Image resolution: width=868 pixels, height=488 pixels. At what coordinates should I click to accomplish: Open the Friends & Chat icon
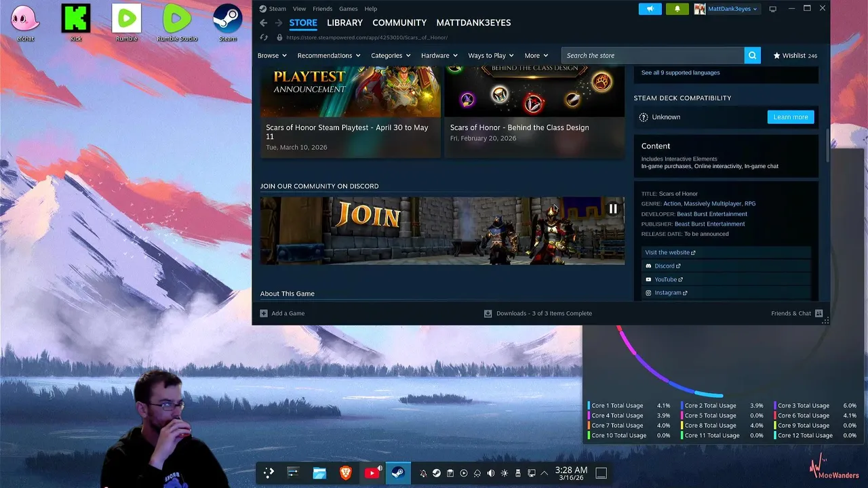(x=818, y=313)
